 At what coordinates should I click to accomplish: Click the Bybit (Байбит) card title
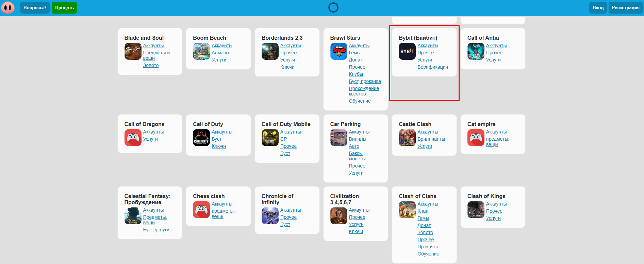tap(418, 38)
